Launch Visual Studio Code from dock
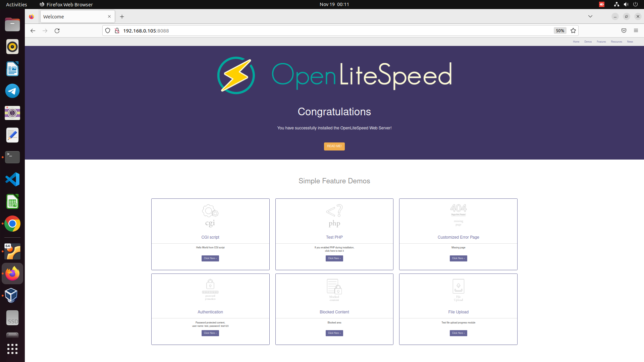Viewport: 644px width, 362px height. tap(12, 179)
